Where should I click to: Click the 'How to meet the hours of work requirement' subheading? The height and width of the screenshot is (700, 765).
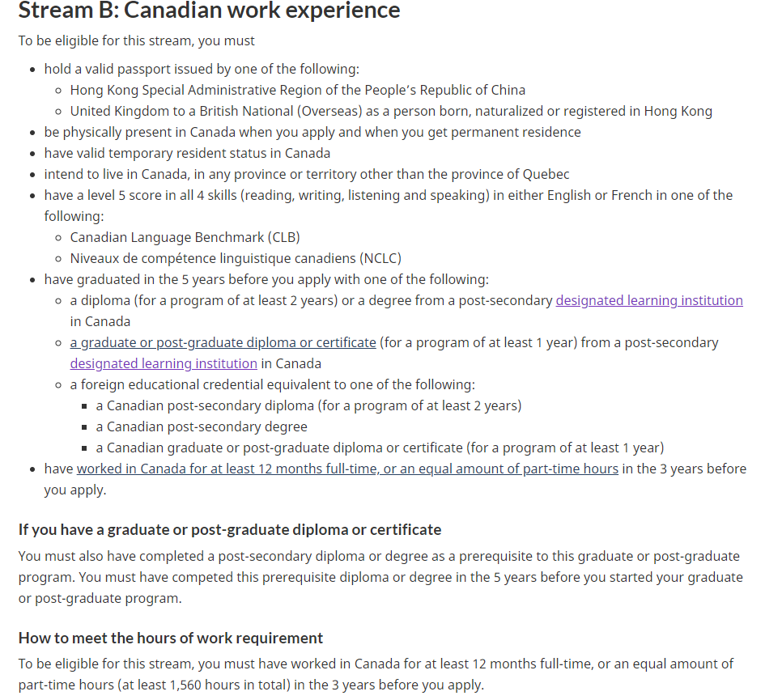click(x=171, y=638)
